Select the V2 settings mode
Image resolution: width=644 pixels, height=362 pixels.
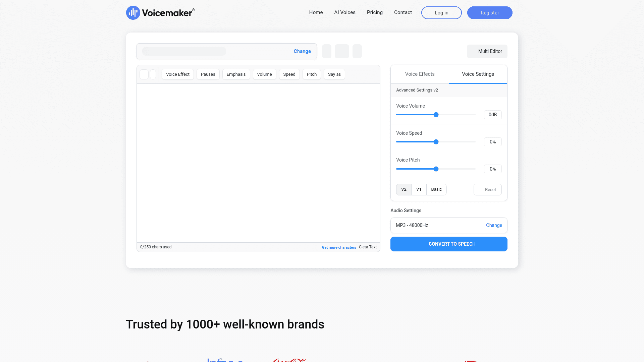tap(404, 189)
